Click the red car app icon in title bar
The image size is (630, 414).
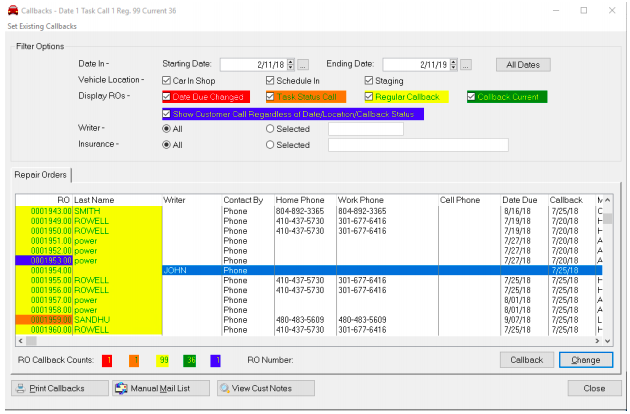coord(11,9)
